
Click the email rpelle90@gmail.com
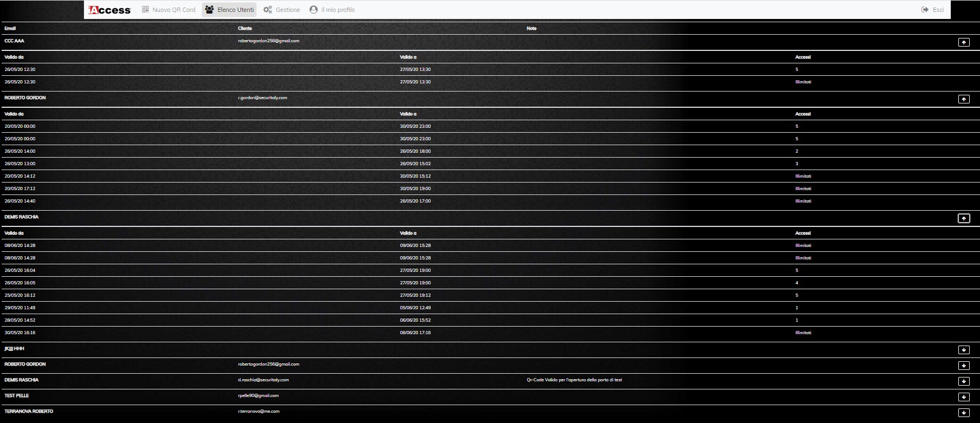(x=258, y=395)
